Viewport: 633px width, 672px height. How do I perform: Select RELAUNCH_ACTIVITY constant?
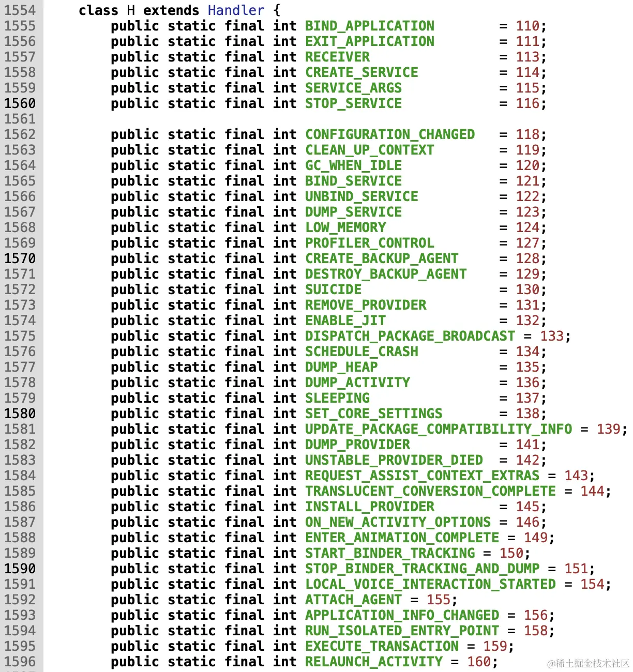tap(374, 662)
